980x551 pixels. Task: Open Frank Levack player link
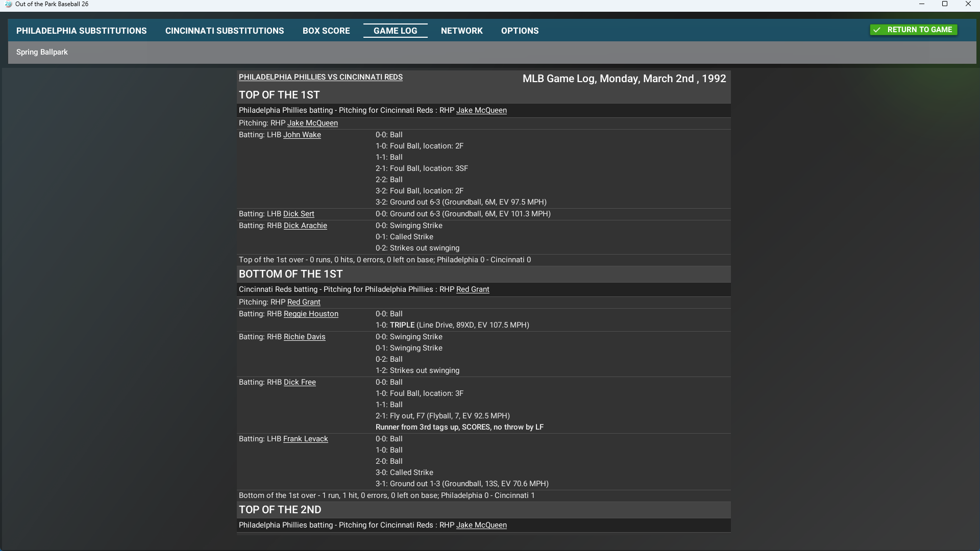point(305,439)
